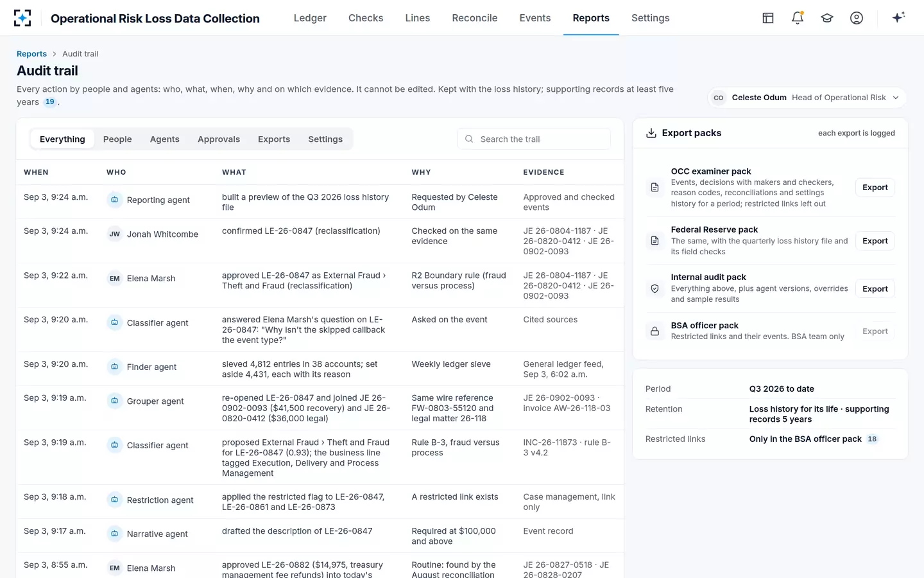Open the graduation cap learning icon

(827, 18)
